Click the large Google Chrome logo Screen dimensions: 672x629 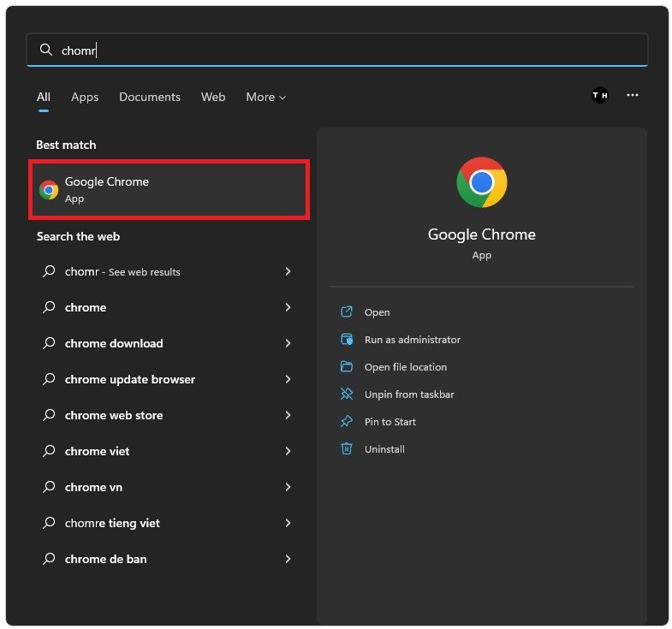click(481, 182)
